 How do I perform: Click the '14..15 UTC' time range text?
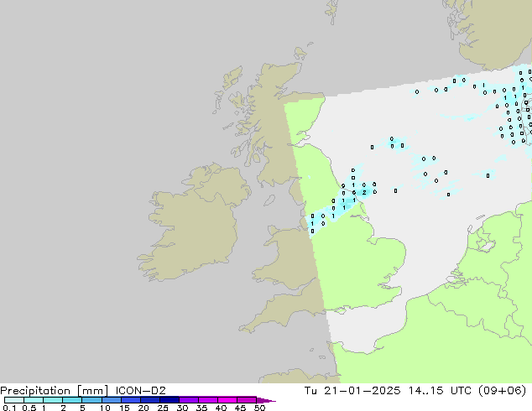click(440, 391)
